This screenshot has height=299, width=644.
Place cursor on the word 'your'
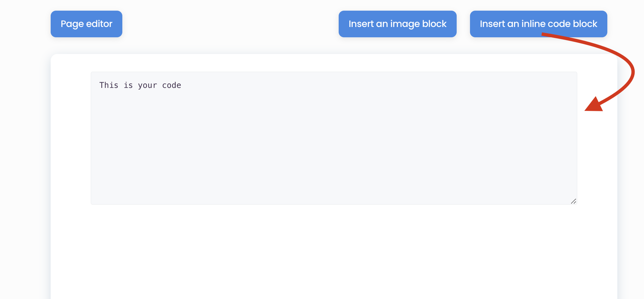[x=147, y=85]
